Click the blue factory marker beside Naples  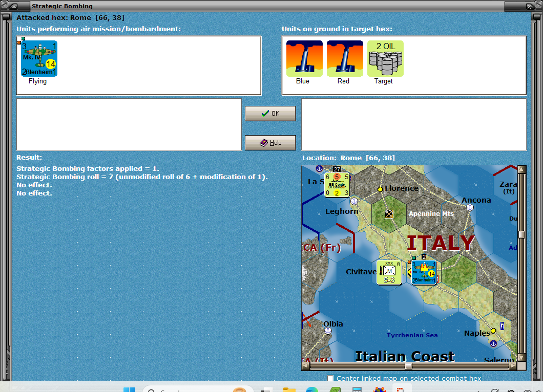[502, 325]
